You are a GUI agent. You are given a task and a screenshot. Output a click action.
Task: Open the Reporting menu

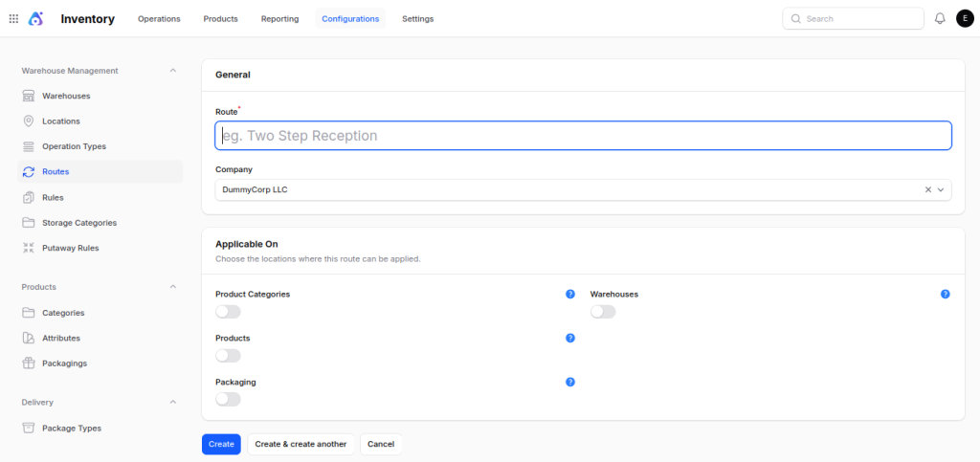coord(280,19)
